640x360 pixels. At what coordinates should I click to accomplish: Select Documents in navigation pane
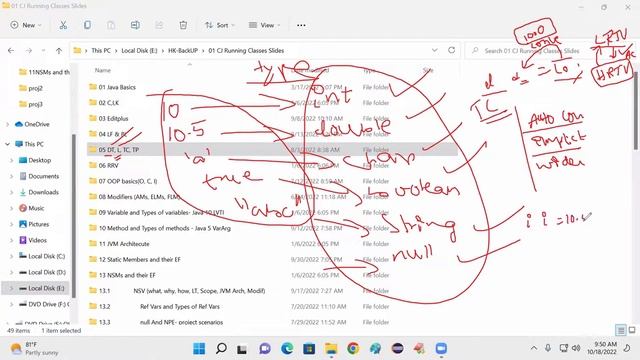point(43,176)
